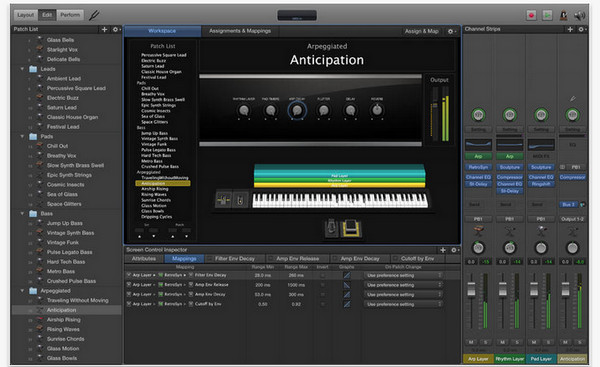
Task: Switch to Perform mode
Action: (70, 15)
